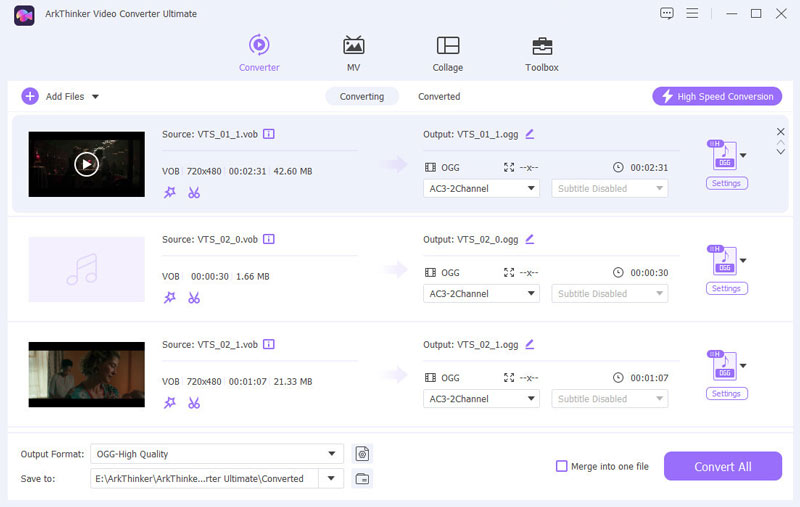Image resolution: width=800 pixels, height=507 pixels.
Task: Open the Subtitle Disabled dropdown for VTS_01_1.ogg
Action: [610, 188]
